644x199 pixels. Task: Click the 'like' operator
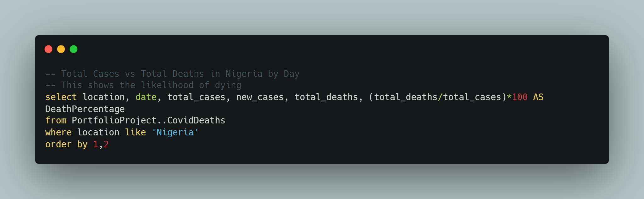coord(136,132)
